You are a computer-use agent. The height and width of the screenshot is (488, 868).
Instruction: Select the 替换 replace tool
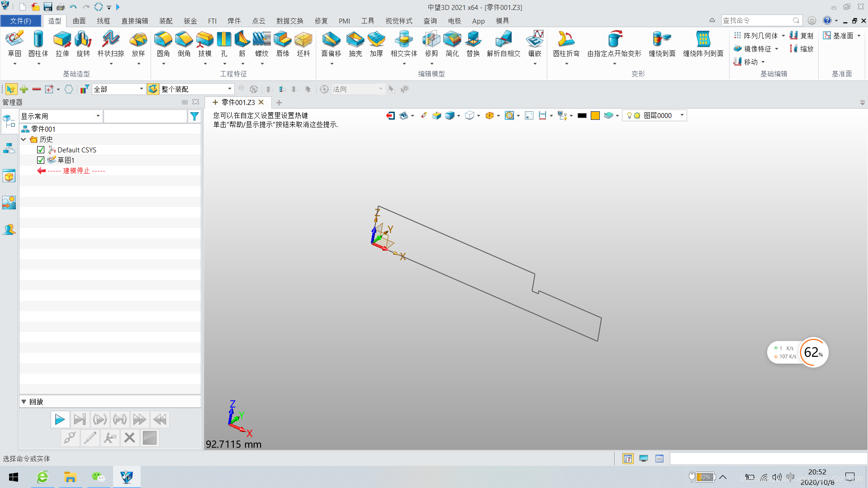[x=473, y=44]
